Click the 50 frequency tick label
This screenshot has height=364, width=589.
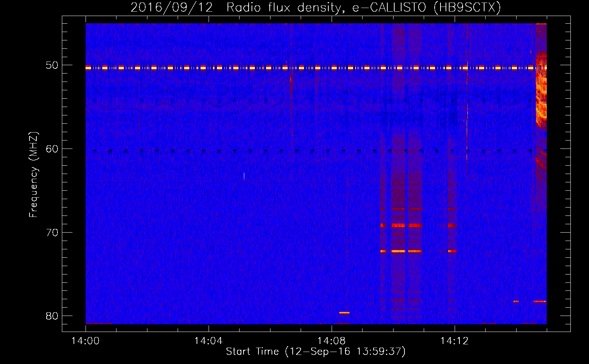(52, 65)
